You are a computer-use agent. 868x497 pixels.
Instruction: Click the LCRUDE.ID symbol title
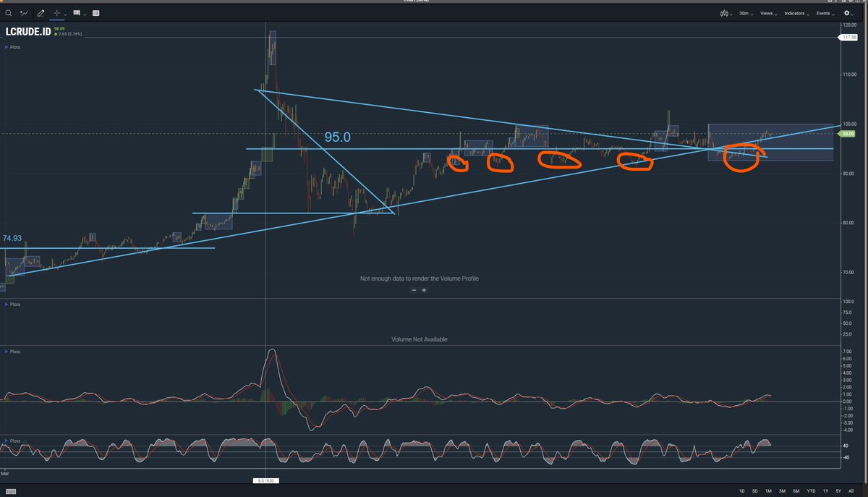point(28,33)
